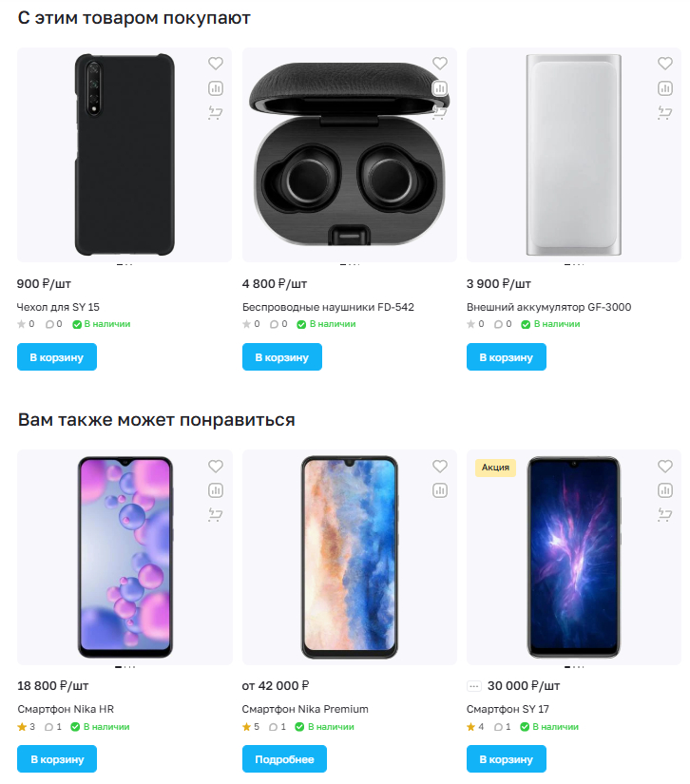Click the Акция badge on Смартфон SY 17
690x784 pixels.
495,468
